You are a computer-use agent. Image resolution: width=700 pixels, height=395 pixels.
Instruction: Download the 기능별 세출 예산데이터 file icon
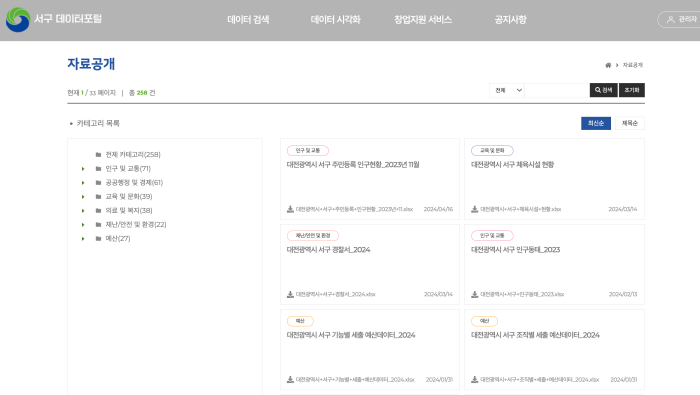pyautogui.click(x=290, y=379)
